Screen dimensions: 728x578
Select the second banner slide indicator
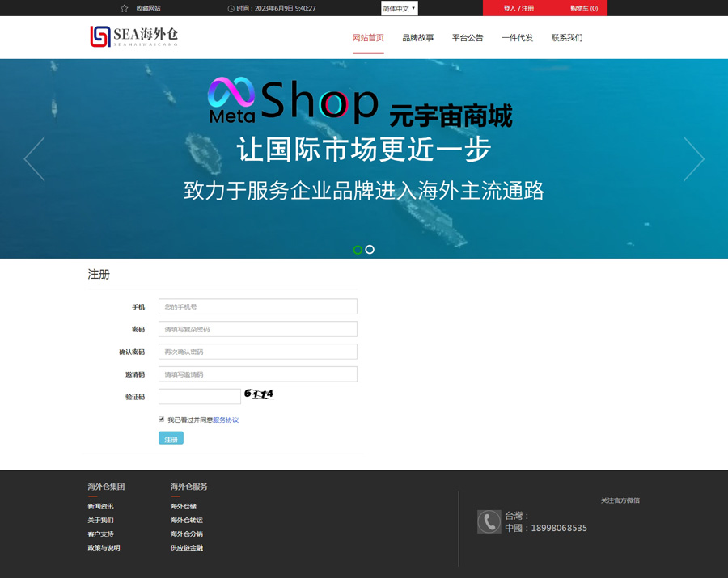click(370, 250)
